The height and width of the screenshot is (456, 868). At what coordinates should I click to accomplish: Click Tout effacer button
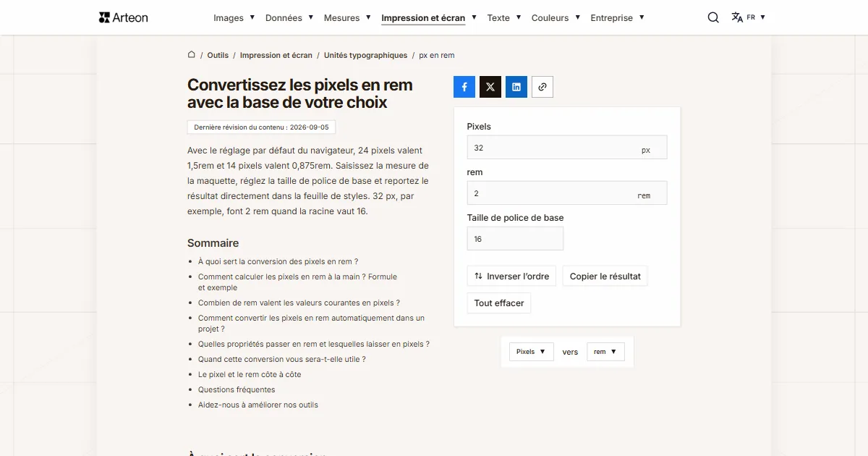(x=499, y=303)
